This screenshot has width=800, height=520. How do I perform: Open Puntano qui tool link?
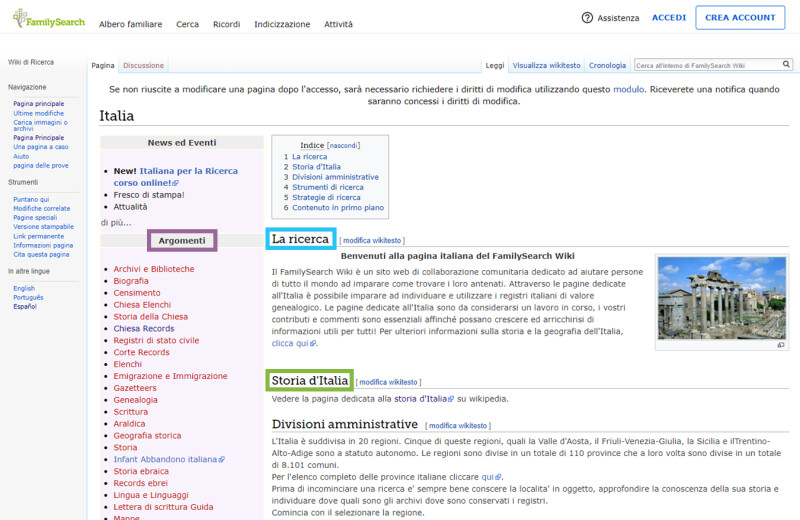coord(31,200)
